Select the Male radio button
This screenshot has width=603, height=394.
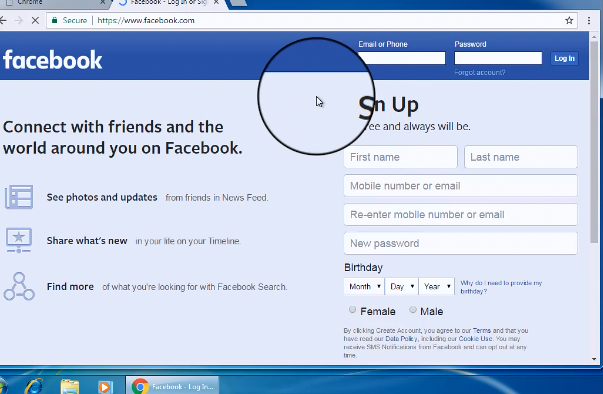pyautogui.click(x=413, y=309)
